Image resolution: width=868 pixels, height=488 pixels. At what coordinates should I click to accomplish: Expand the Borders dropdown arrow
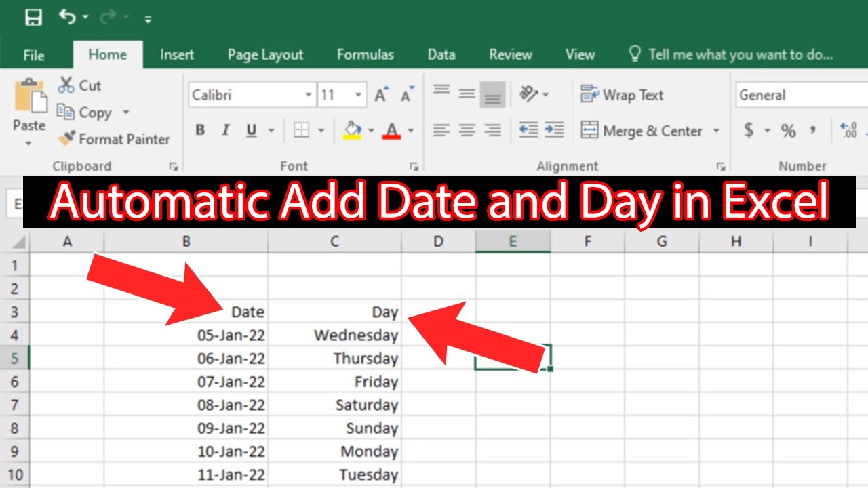click(x=321, y=130)
